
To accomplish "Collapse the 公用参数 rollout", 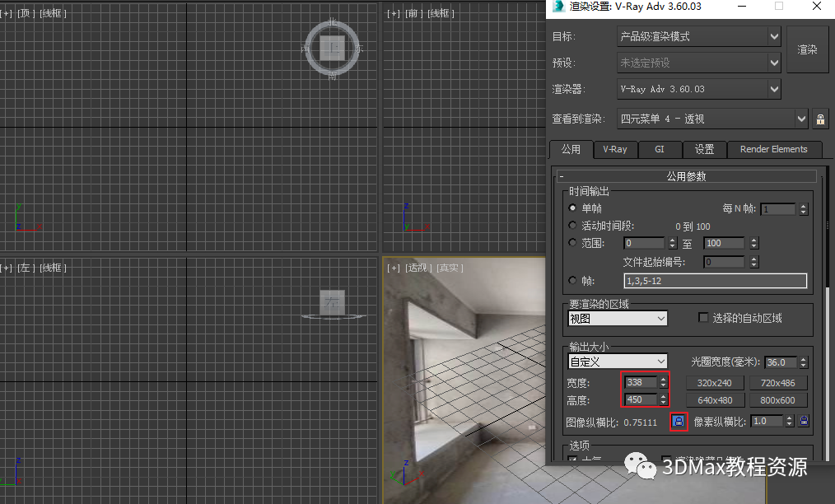I will 687,176.
